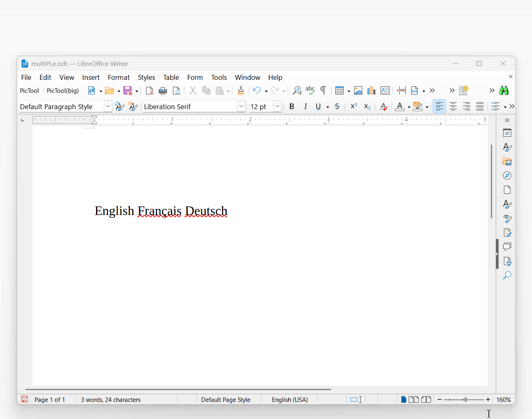Click the Insert Page Break icon
This screenshot has width=532, height=419.
(402, 90)
